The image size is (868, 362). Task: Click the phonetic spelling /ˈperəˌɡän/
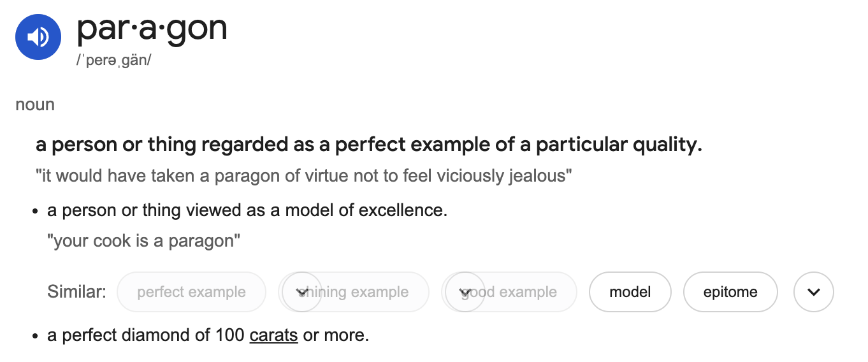point(114,61)
